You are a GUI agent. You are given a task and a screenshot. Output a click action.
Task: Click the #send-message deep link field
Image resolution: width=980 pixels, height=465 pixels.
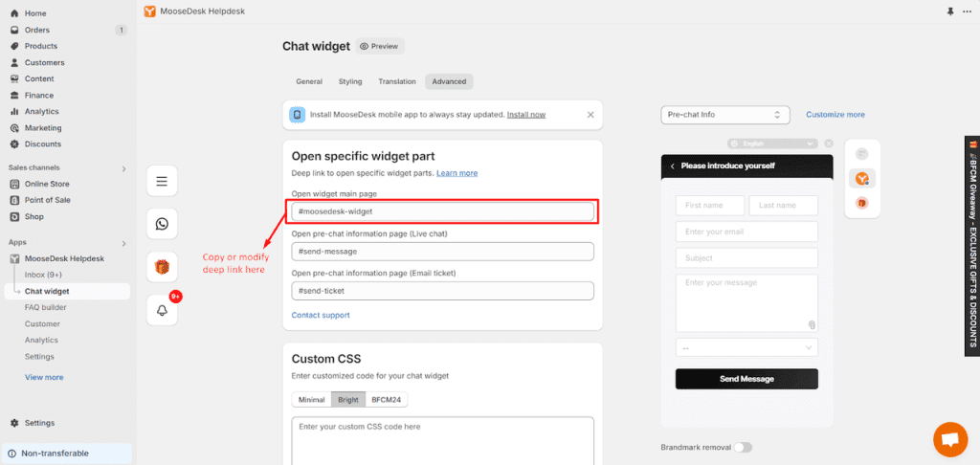[x=442, y=252]
